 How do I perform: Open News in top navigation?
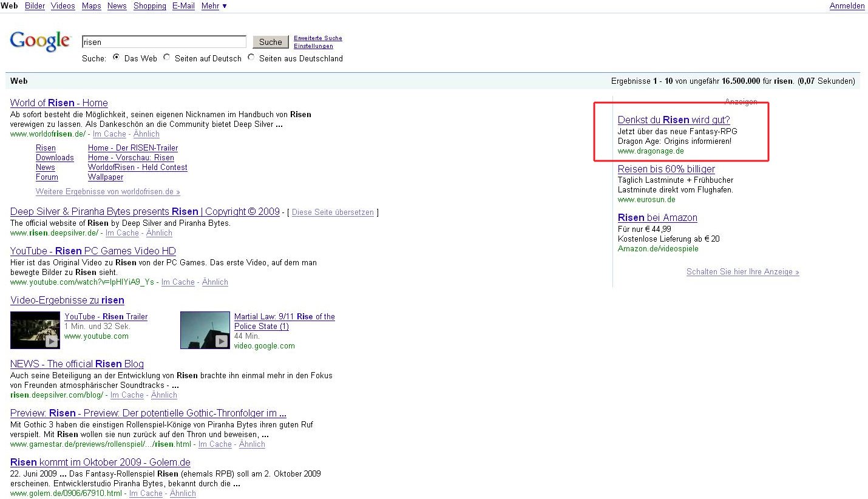click(117, 5)
